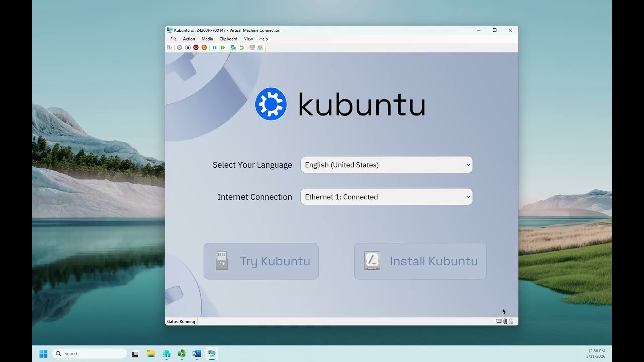Shut down the VM using the red power icon
The width and height of the screenshot is (644, 362).
pos(196,48)
